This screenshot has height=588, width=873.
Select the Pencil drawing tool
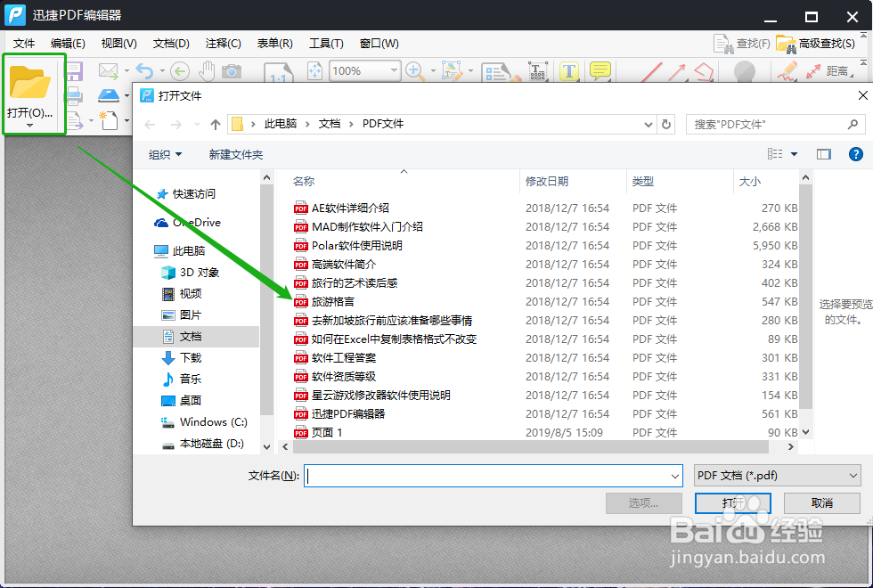787,72
